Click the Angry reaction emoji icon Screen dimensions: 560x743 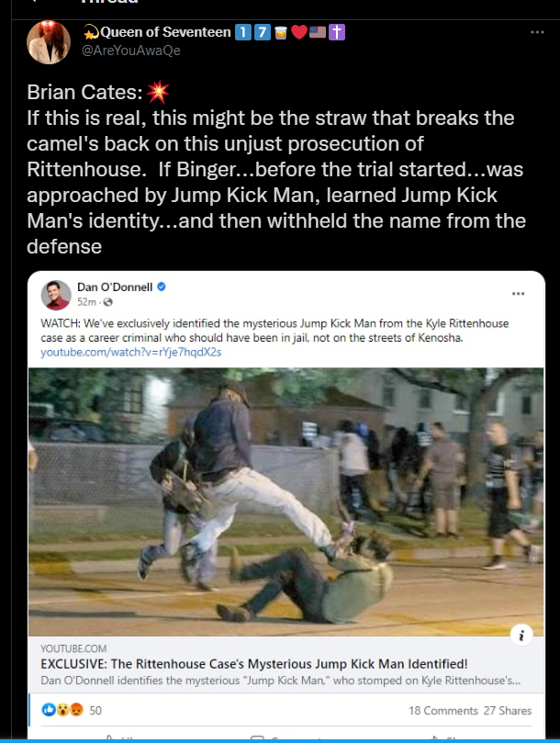pyautogui.click(x=76, y=709)
